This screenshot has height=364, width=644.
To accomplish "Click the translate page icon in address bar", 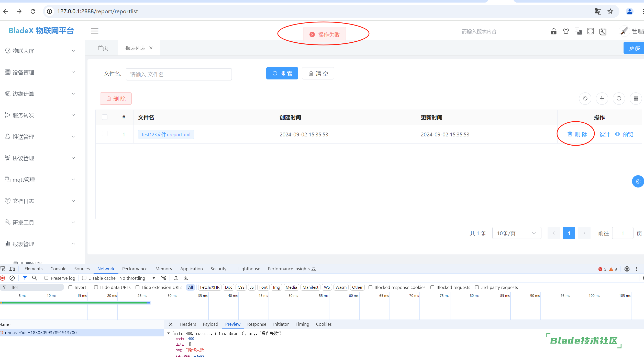I will 598,11.
